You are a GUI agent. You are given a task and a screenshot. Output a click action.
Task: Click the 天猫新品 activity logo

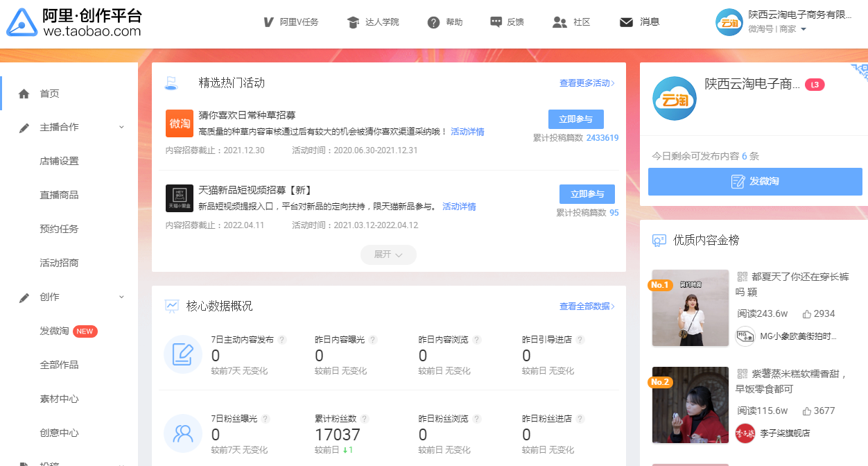pyautogui.click(x=180, y=198)
